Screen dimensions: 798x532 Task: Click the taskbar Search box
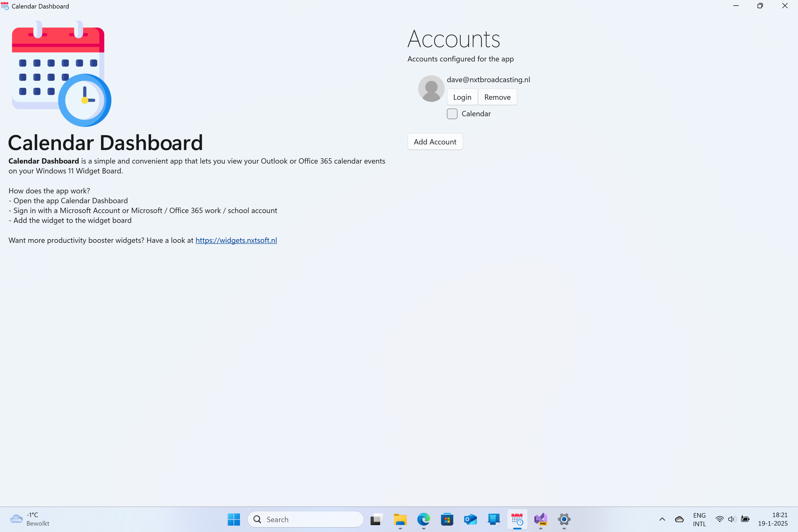coord(305,519)
